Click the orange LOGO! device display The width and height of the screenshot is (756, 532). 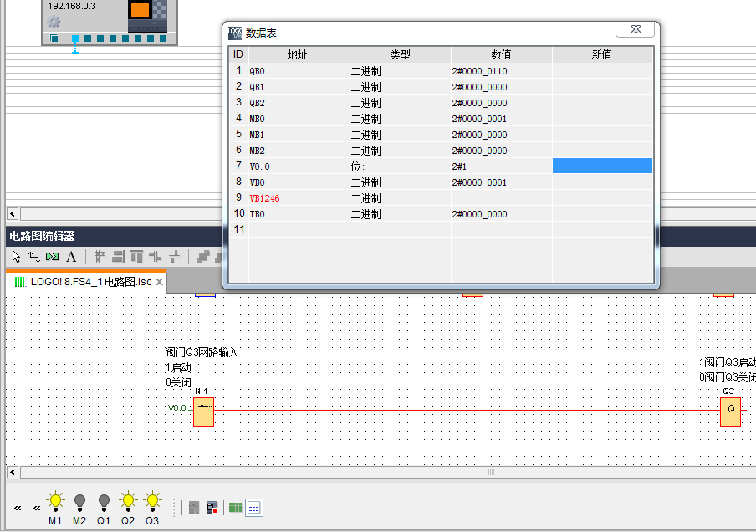[140, 9]
